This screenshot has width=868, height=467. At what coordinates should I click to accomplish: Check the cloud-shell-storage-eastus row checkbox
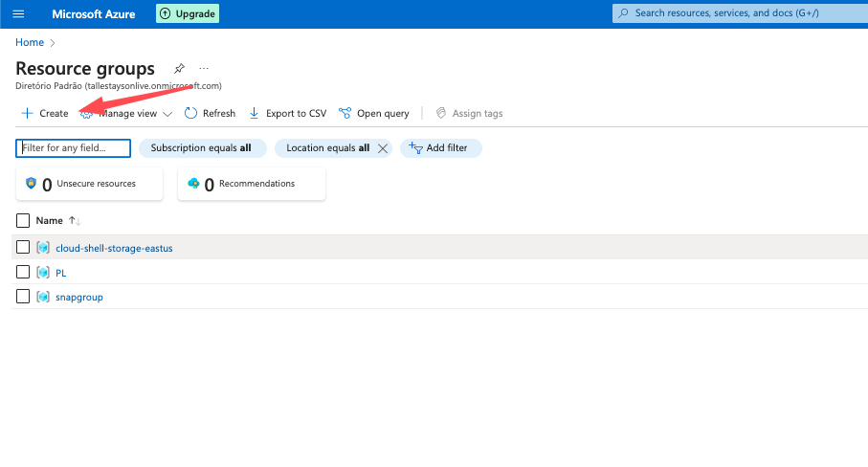pyautogui.click(x=23, y=248)
